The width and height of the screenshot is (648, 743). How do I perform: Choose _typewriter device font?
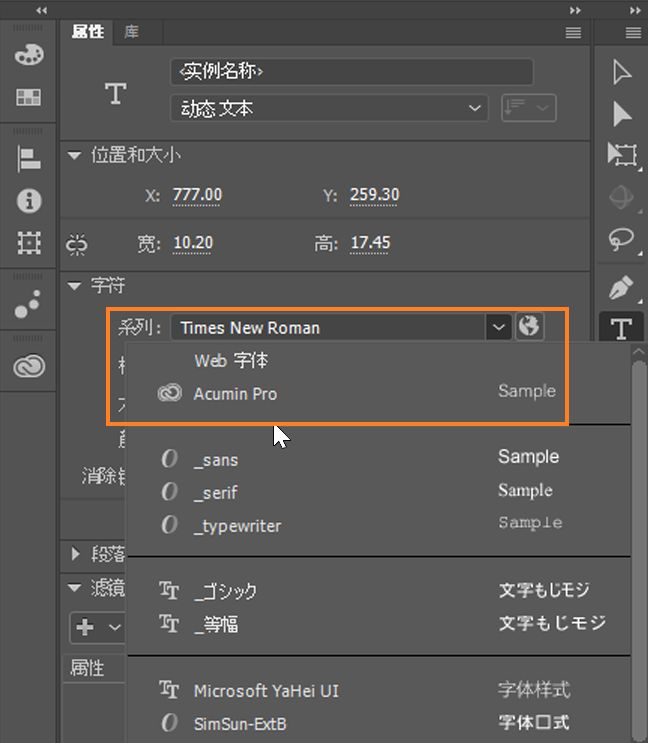click(378, 525)
